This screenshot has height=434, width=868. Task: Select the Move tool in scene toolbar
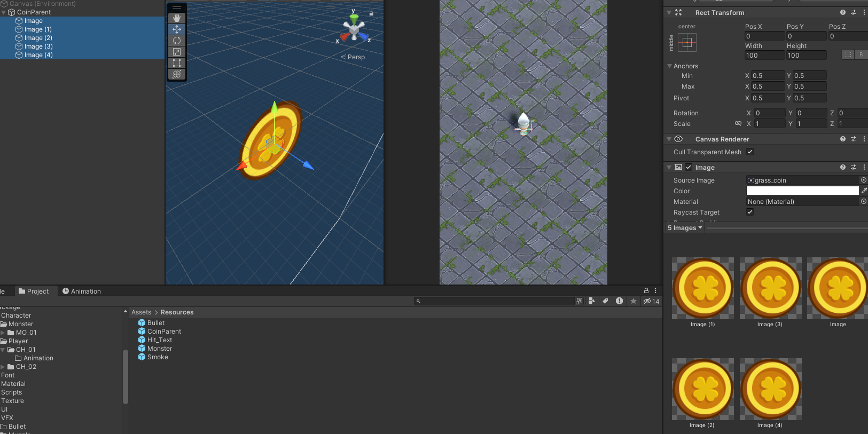click(x=177, y=29)
